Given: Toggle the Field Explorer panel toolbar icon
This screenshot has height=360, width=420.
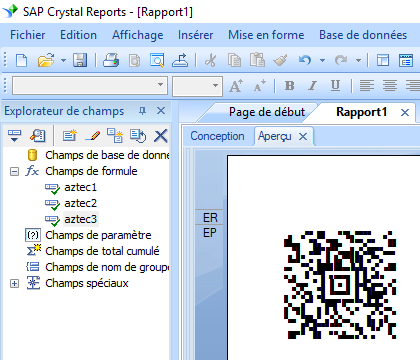Looking at the screenshot, I should pyautogui.click(x=383, y=61).
